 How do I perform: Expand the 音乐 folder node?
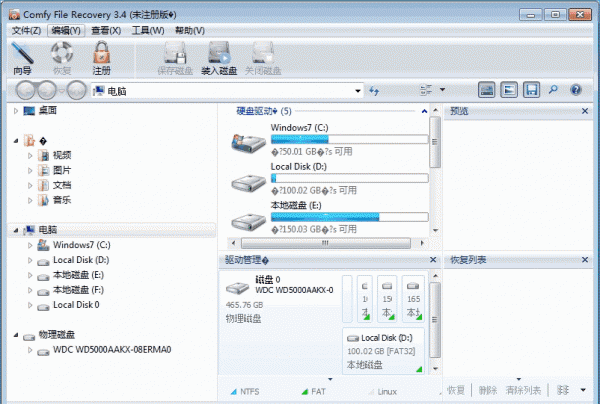[x=30, y=200]
